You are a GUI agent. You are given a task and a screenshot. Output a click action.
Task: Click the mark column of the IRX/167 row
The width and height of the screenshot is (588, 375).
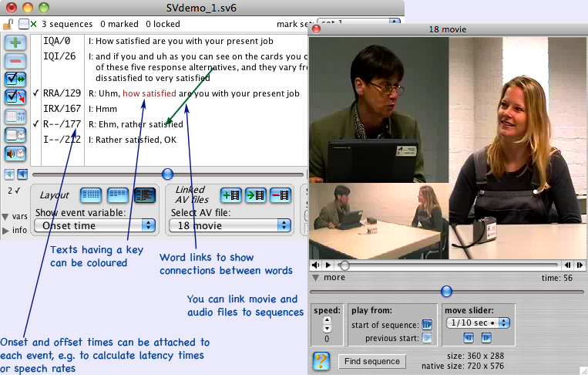(x=35, y=109)
